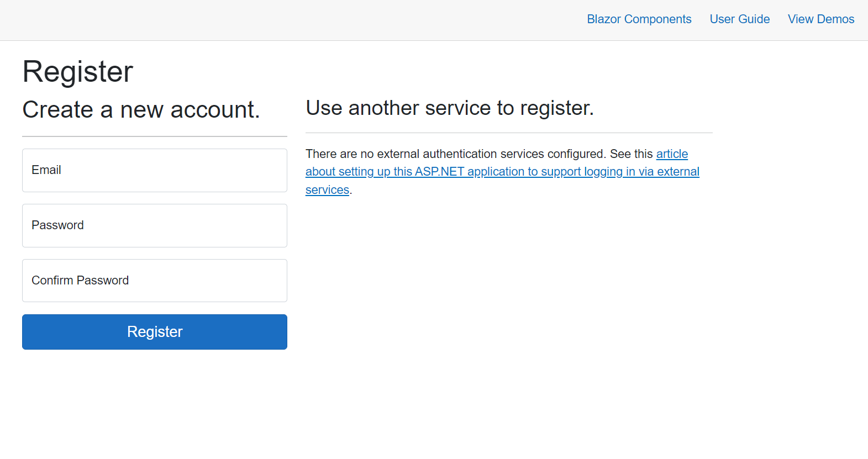The height and width of the screenshot is (459, 868).
Task: Click 'Create a new account' subtitle
Action: [141, 109]
